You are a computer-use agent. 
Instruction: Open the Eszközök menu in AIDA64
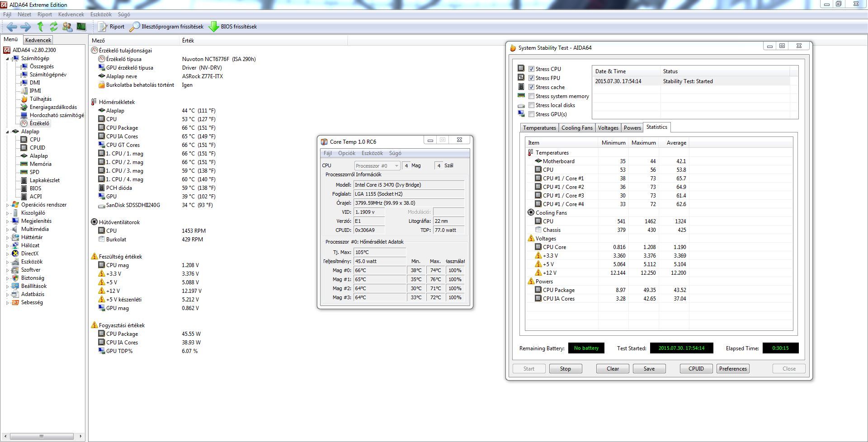101,14
